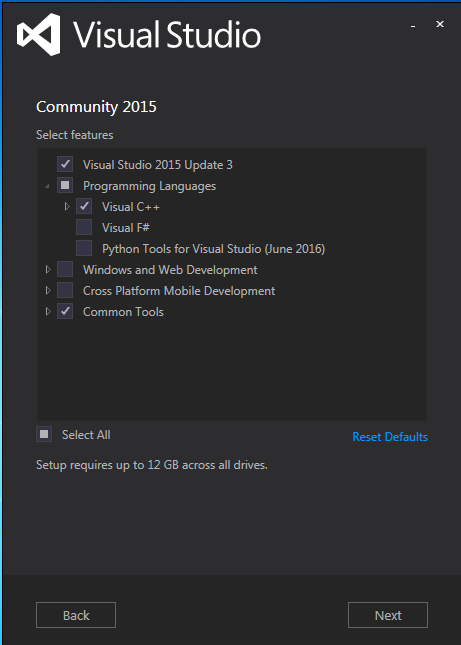Click the Visual C++ label
This screenshot has height=645, width=461.
pos(131,206)
